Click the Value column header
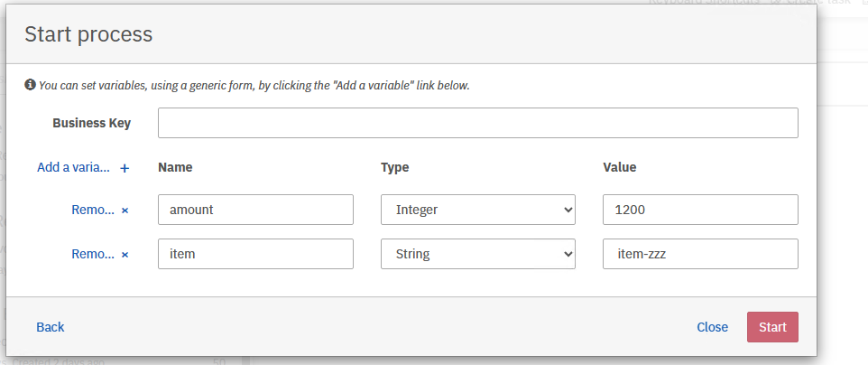The width and height of the screenshot is (868, 365). pyautogui.click(x=619, y=167)
